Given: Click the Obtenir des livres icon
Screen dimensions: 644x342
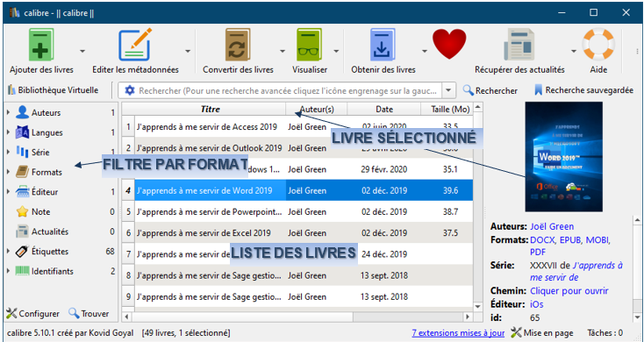Looking at the screenshot, I should 383,45.
